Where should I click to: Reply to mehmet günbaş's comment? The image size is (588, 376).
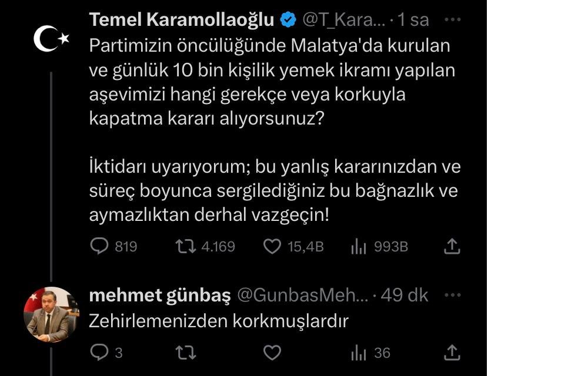(99, 352)
